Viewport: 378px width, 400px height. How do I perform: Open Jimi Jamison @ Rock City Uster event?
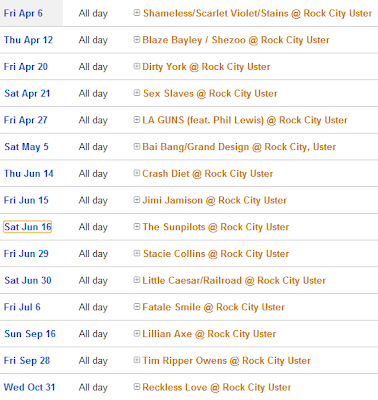(214, 200)
